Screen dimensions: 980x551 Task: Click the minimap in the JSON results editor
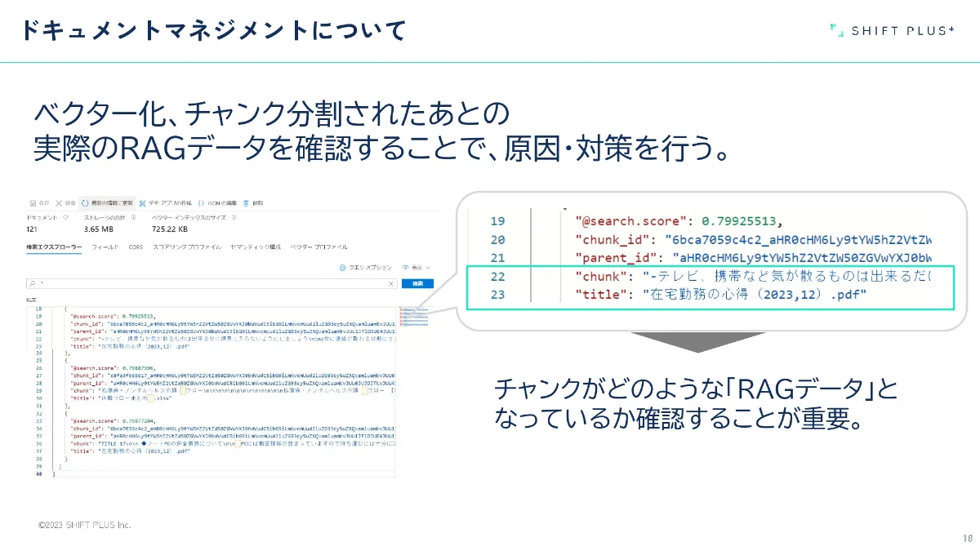[x=416, y=318]
